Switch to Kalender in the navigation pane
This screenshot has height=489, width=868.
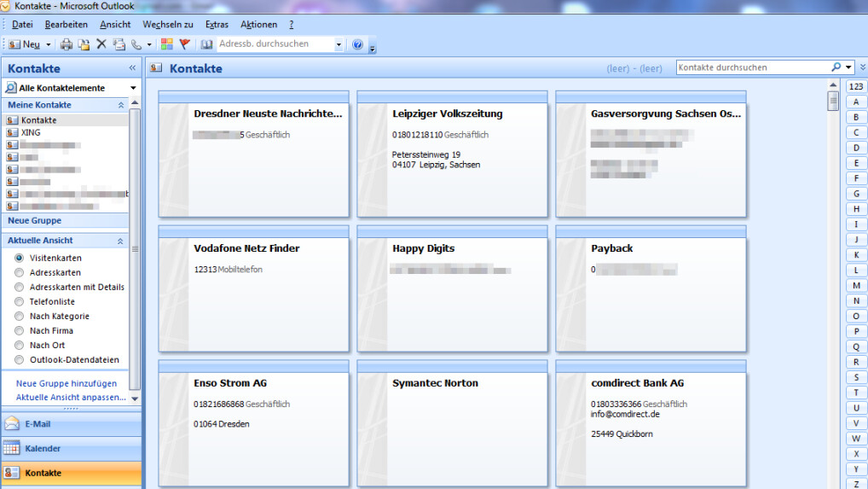pos(43,448)
